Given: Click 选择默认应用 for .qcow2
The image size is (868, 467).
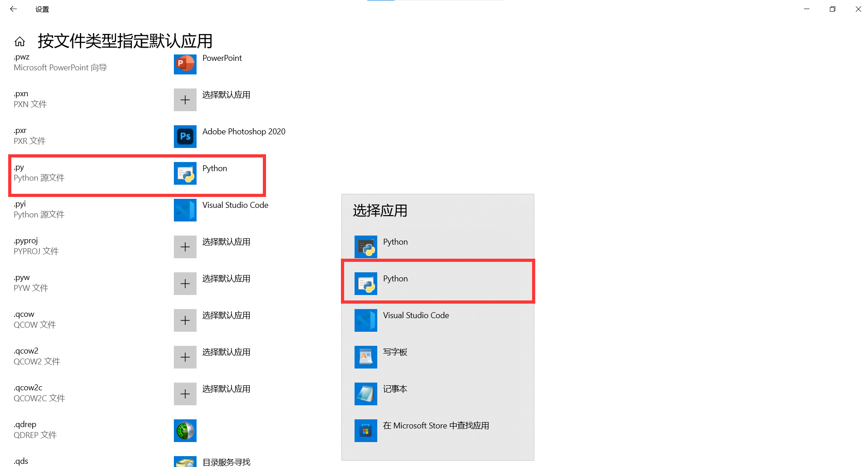Looking at the screenshot, I should coord(226,352).
